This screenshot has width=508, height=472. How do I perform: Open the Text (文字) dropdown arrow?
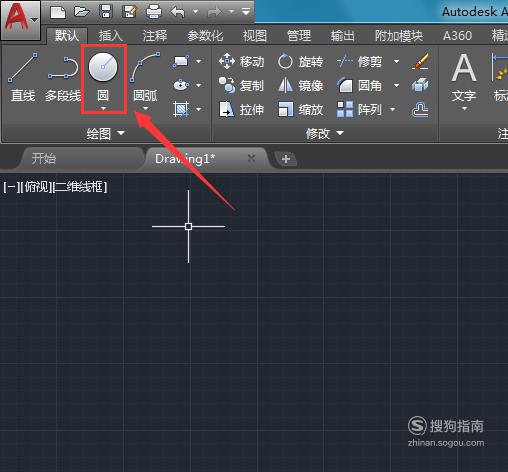[464, 109]
